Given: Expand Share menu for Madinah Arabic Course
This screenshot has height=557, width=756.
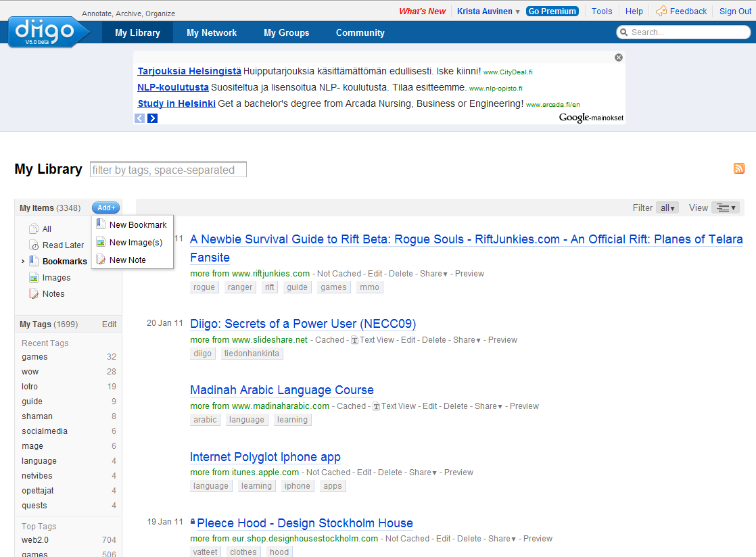Looking at the screenshot, I should [488, 407].
